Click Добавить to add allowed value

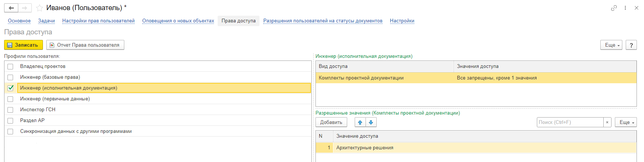[331, 122]
